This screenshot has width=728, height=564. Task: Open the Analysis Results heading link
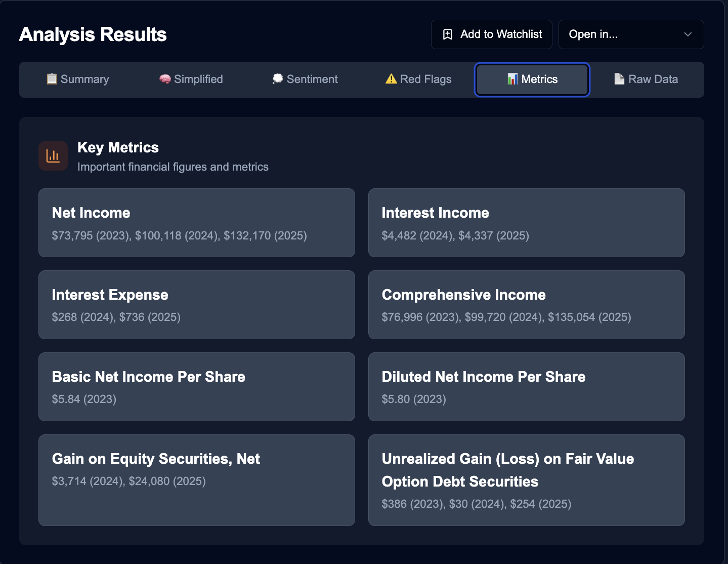click(92, 34)
